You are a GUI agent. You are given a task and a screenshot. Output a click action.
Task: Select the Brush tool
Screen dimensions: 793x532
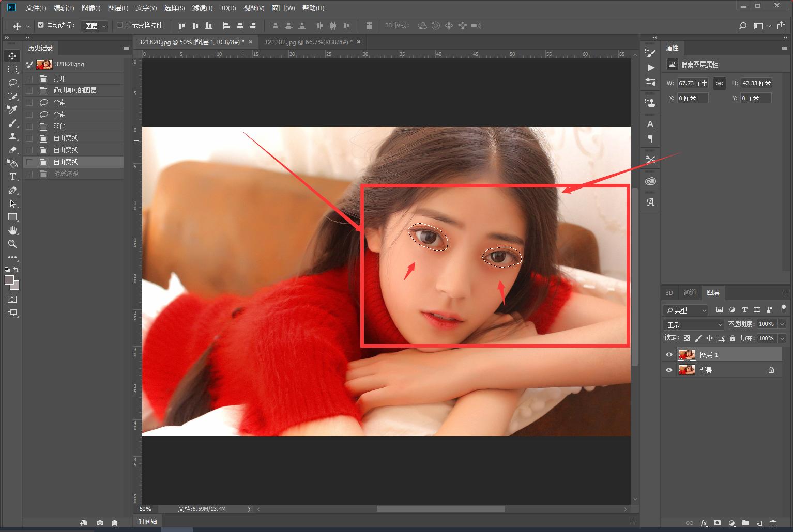click(12, 123)
